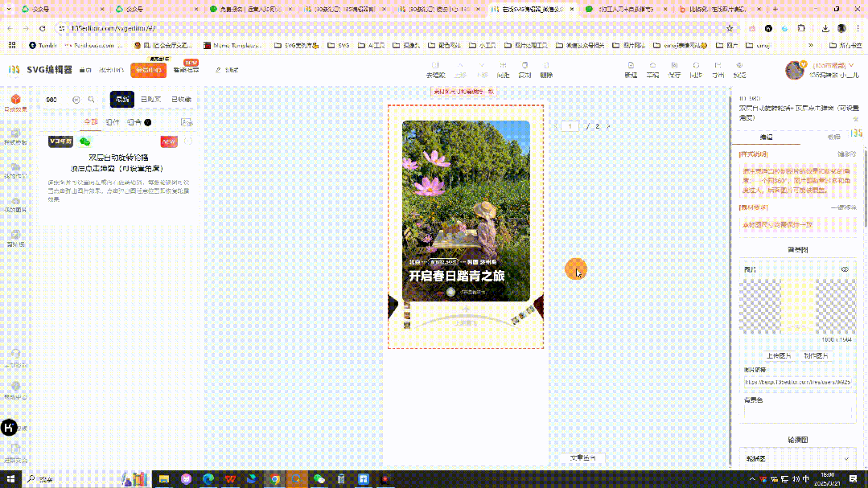Click the 上传图片 upload button
Screen dimensions: 868x488
coord(778,355)
